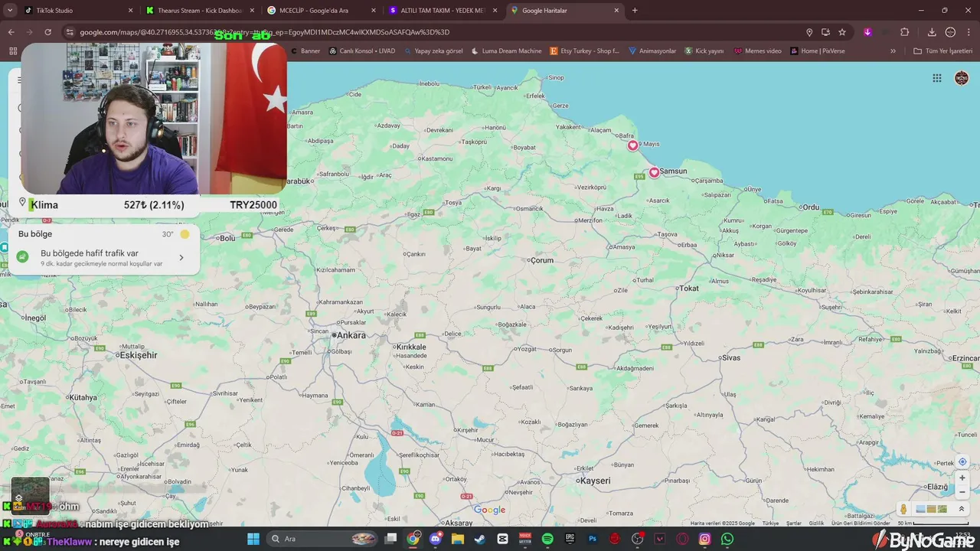The width and height of the screenshot is (980, 551).
Task: Click the Çorum city label
Action: (x=541, y=260)
